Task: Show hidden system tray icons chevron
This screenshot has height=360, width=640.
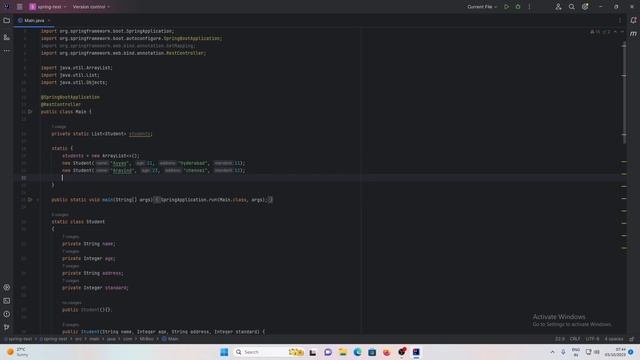Action: 552,352
